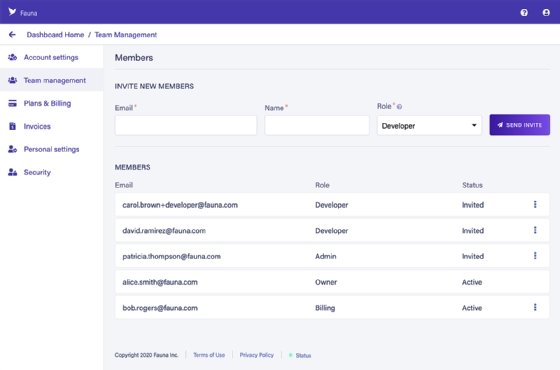Click the Security lock-user icon
This screenshot has width=560, height=370.
12,172
